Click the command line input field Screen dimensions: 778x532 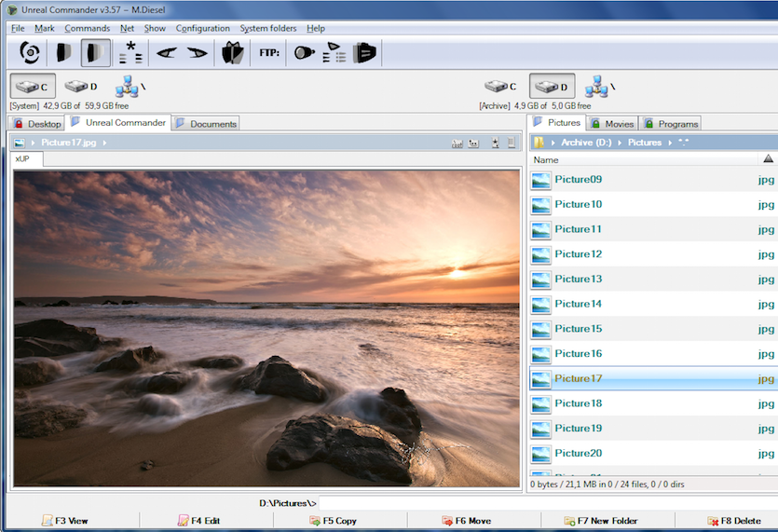[548, 503]
